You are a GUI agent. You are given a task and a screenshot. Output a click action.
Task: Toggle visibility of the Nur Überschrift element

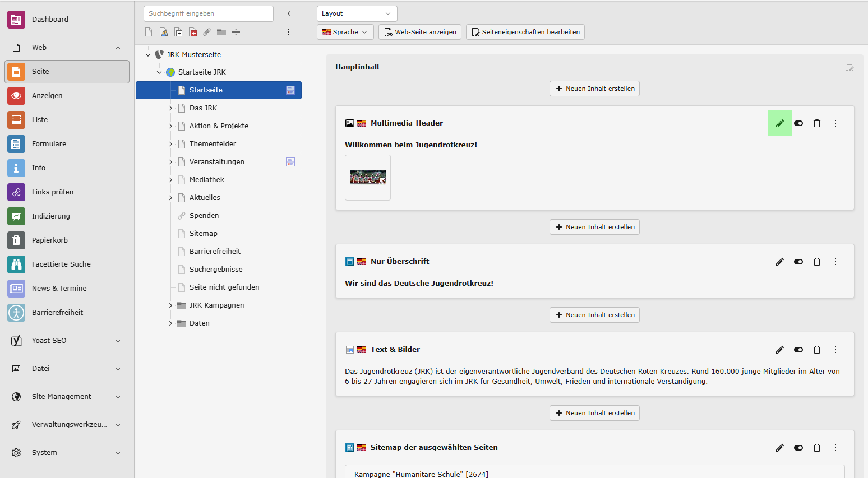[798, 262]
